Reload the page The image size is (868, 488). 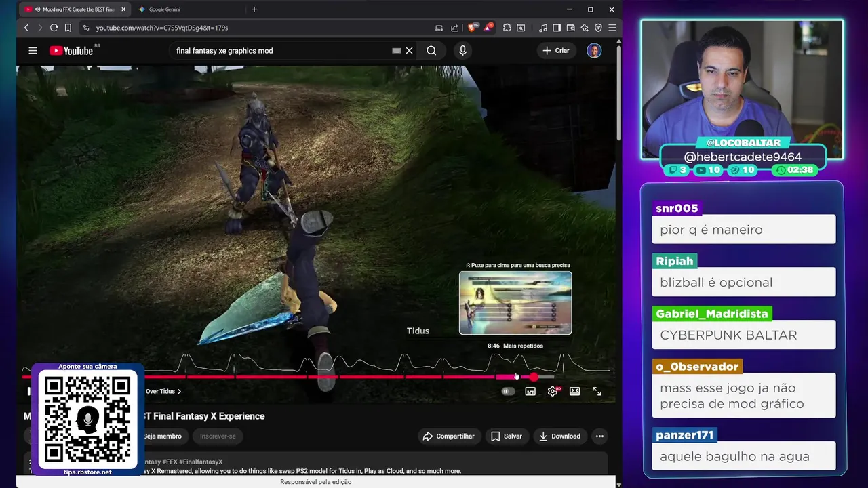pos(54,28)
